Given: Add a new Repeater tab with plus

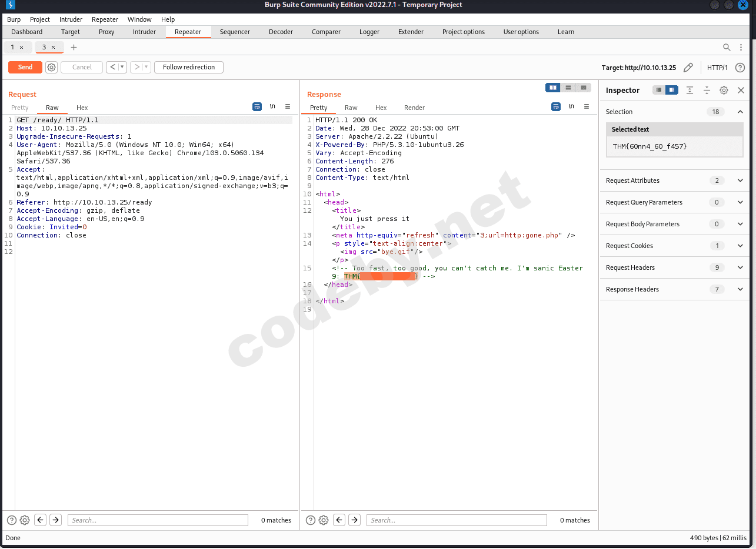Looking at the screenshot, I should [74, 47].
